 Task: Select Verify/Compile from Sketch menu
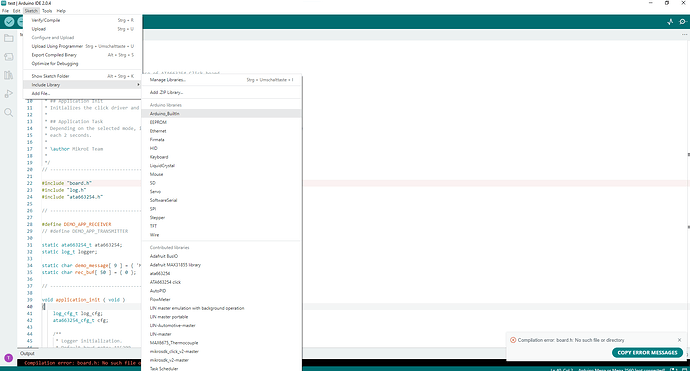(x=82, y=20)
